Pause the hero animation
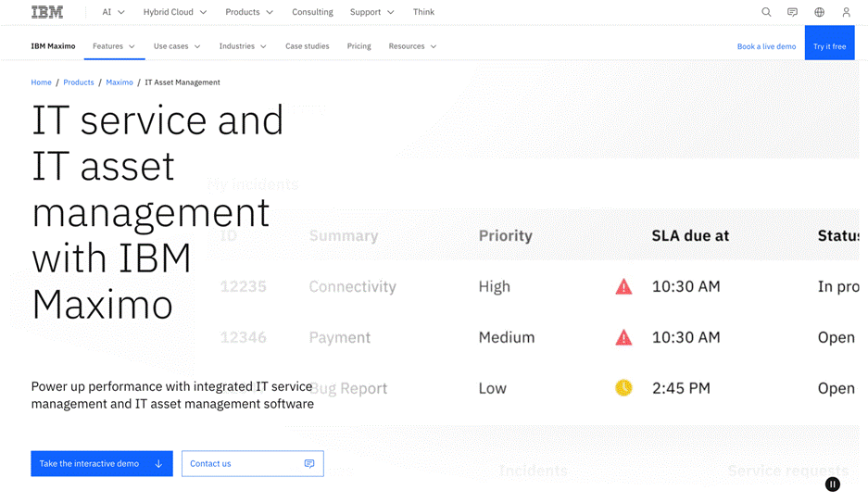Image resolution: width=868 pixels, height=503 pixels. point(833,484)
